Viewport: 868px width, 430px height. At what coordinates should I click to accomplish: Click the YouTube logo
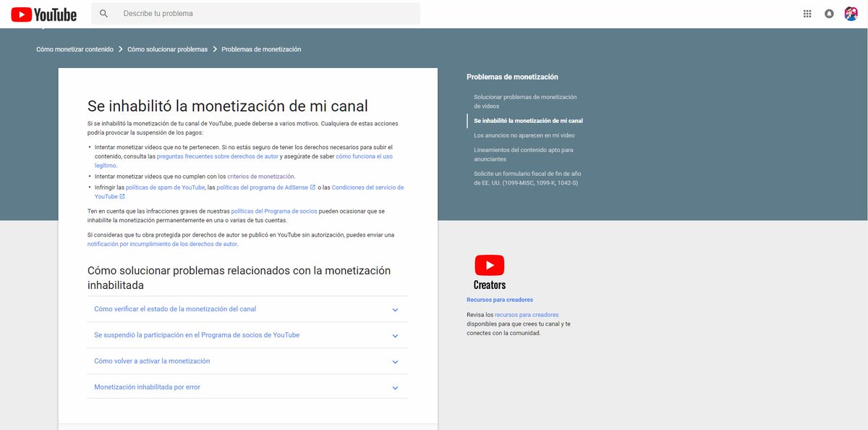click(x=44, y=14)
